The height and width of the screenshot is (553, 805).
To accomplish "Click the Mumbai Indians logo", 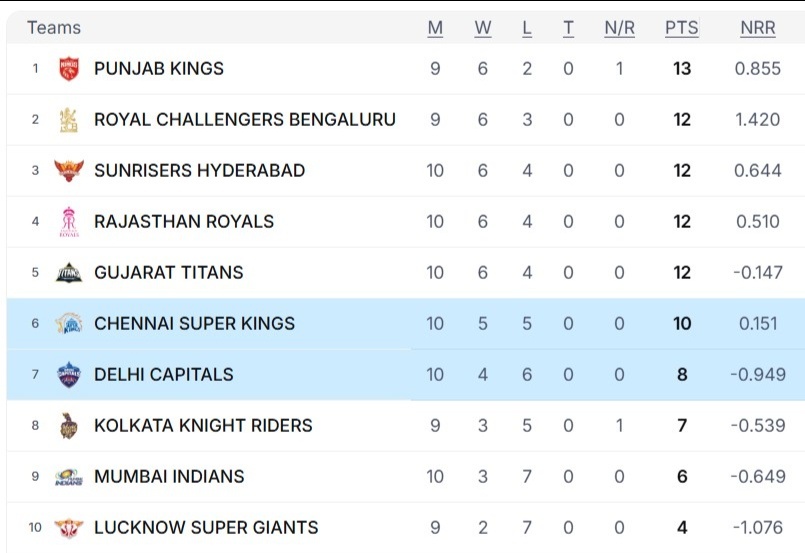I will click(x=69, y=476).
